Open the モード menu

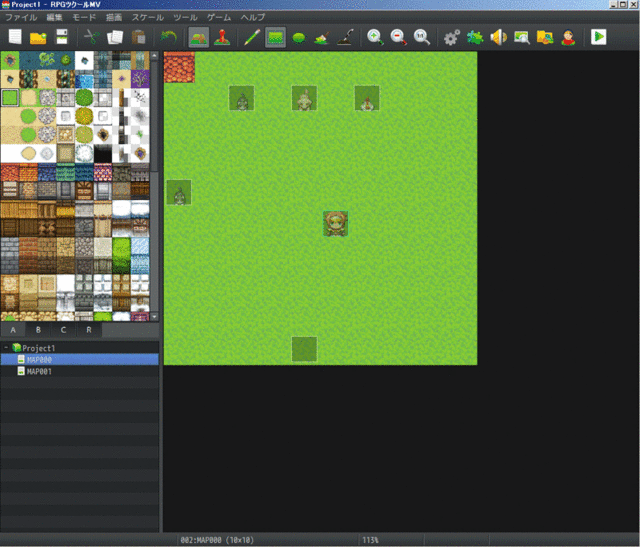click(x=84, y=18)
